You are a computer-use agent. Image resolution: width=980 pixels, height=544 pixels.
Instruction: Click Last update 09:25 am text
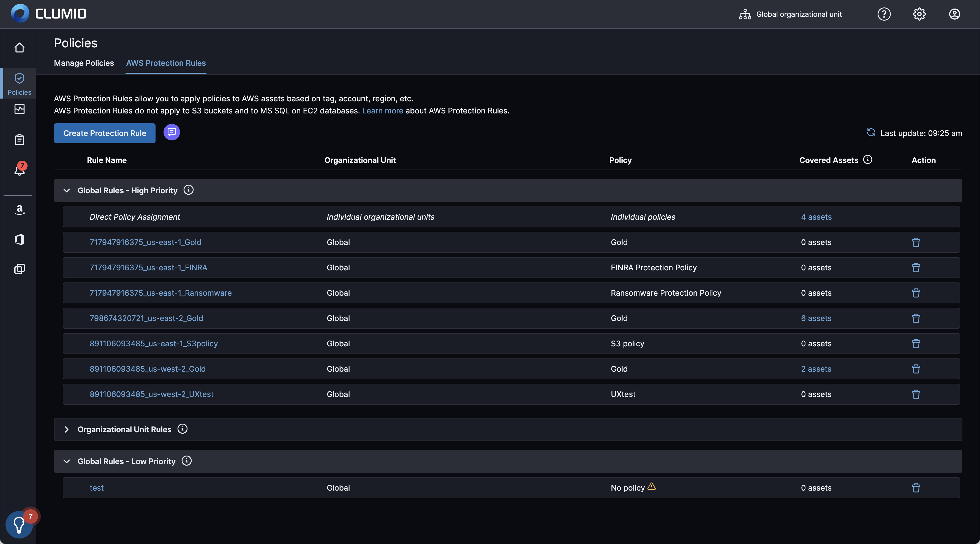[x=921, y=133]
